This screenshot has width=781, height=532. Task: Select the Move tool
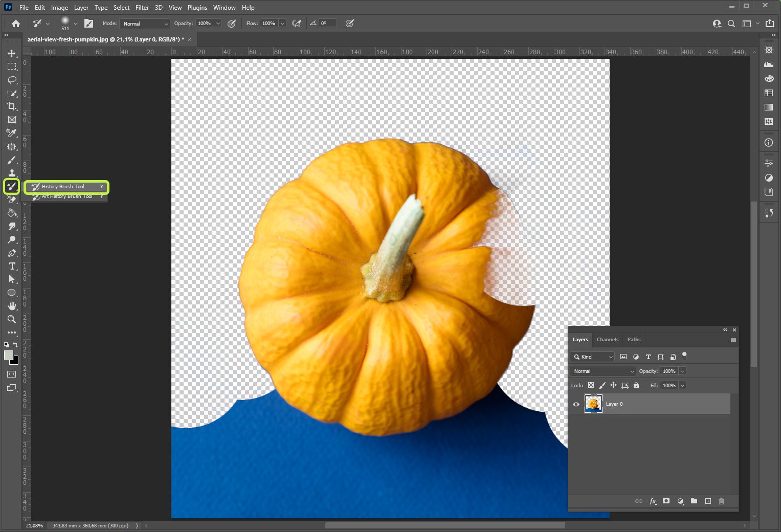click(12, 53)
